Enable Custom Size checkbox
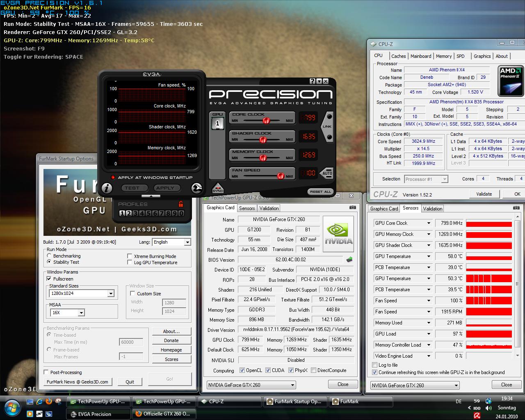 [132, 294]
